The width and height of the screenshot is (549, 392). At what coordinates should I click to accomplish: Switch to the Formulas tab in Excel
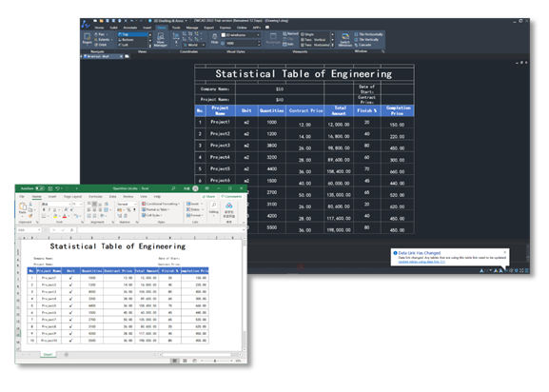95,196
